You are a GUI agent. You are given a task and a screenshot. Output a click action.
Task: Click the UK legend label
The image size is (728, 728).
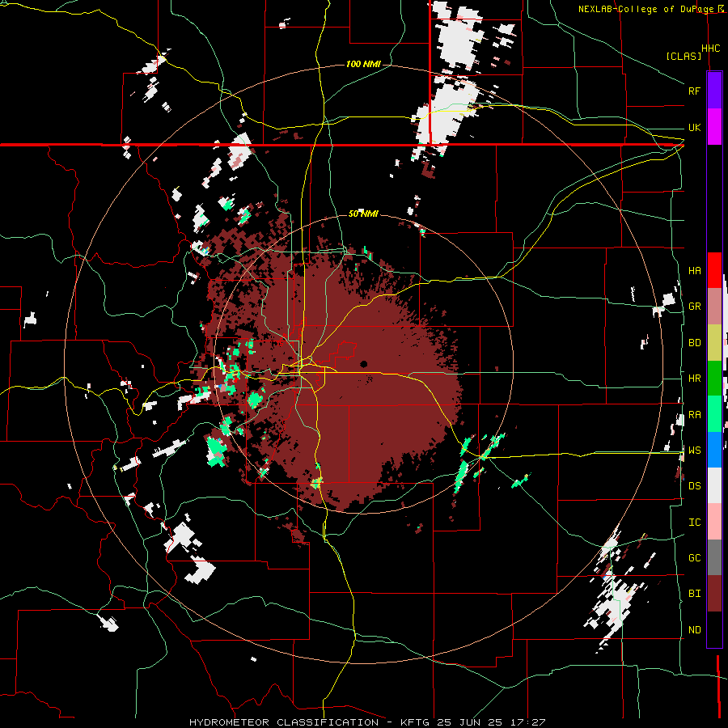click(x=694, y=127)
